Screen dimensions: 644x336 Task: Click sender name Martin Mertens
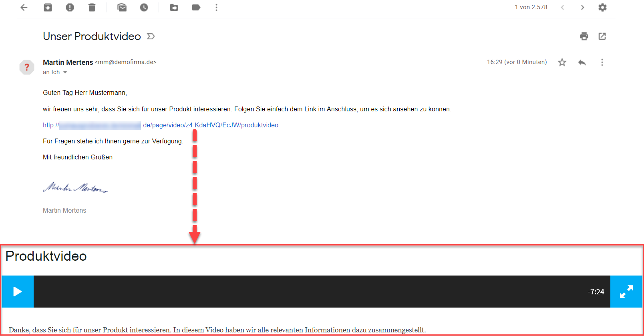click(68, 62)
